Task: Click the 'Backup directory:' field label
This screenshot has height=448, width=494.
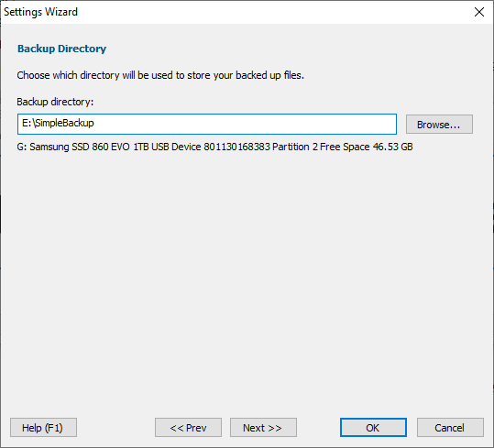Action: click(x=55, y=102)
